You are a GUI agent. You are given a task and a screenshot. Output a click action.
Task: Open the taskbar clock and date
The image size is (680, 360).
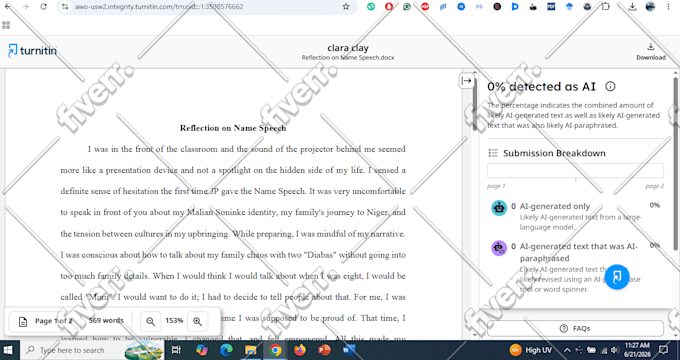point(637,350)
